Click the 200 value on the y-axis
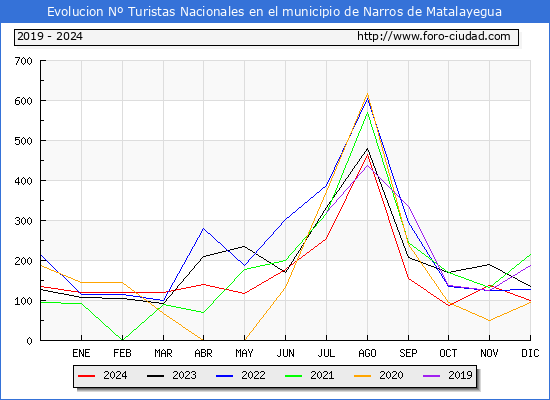Viewport: 550px width, 400px height. pos(23,261)
